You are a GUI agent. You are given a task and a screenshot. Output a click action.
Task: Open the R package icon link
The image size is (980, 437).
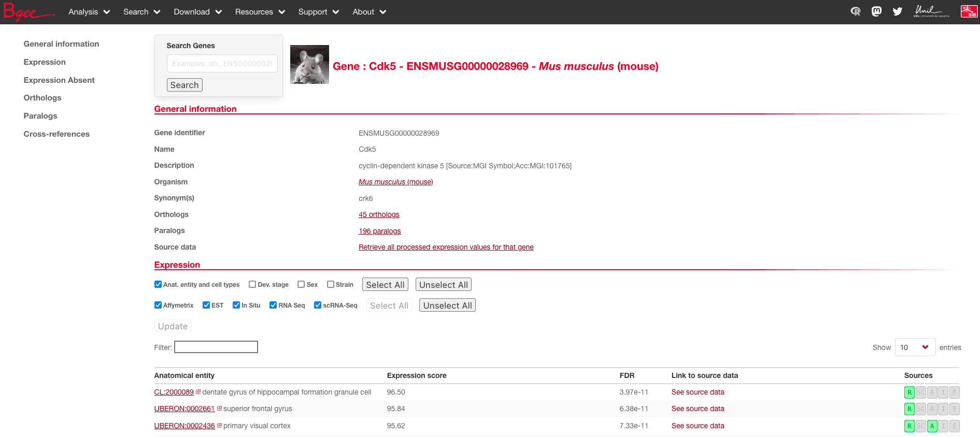click(856, 11)
